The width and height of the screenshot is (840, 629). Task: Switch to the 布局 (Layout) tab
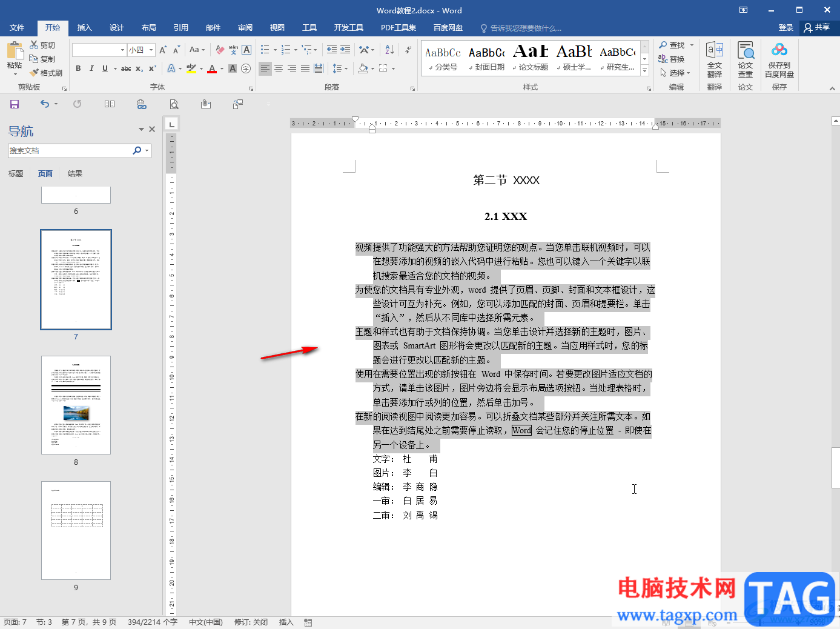(148, 28)
